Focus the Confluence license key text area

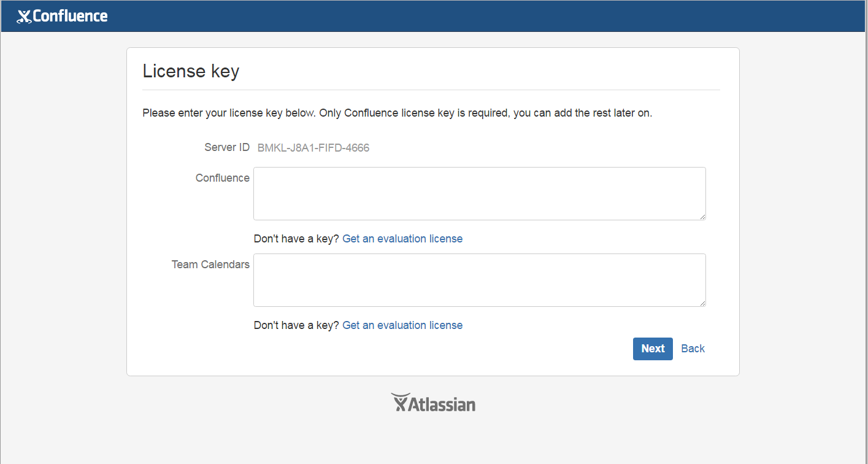click(479, 193)
